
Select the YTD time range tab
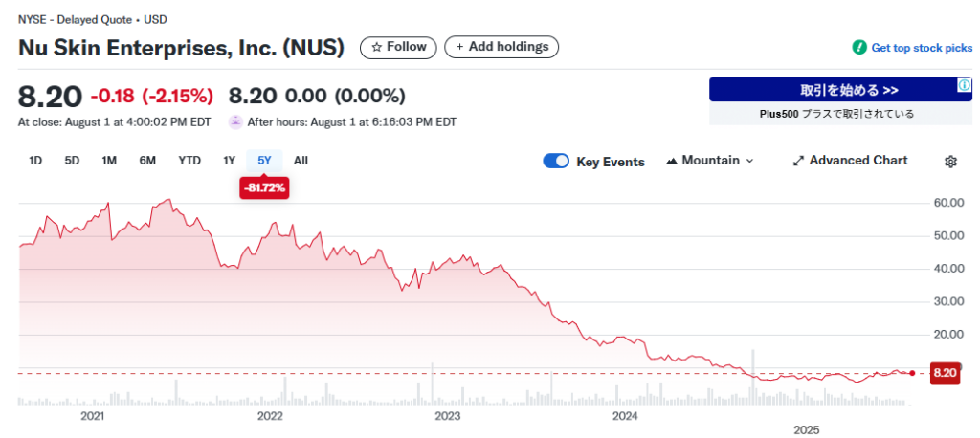[x=189, y=161]
